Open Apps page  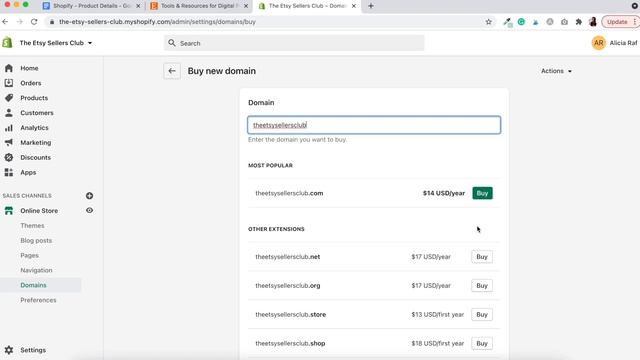pos(28,172)
